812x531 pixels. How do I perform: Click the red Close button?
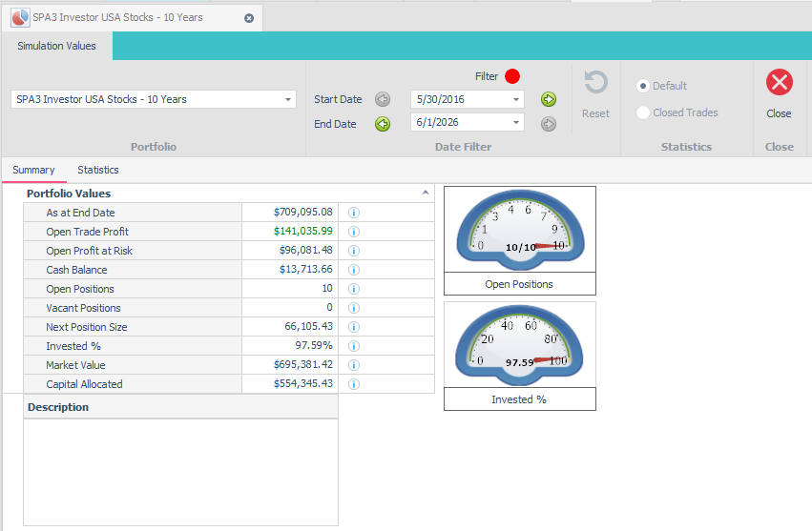(779, 82)
